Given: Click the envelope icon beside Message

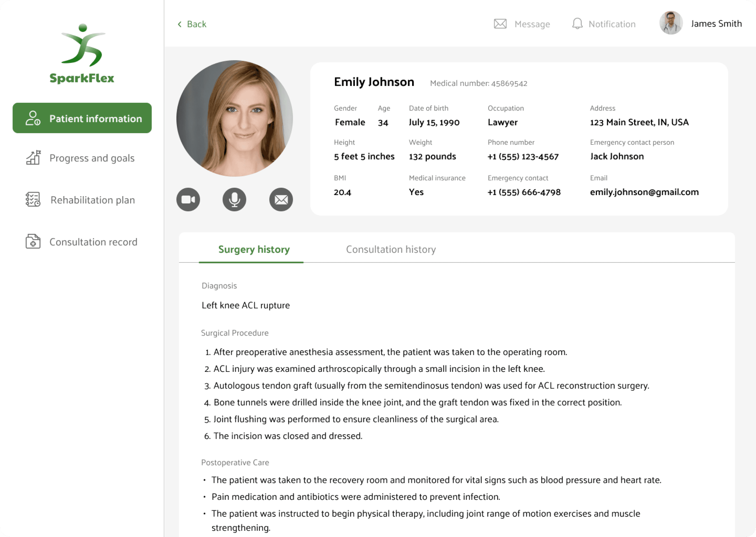Looking at the screenshot, I should coord(500,24).
